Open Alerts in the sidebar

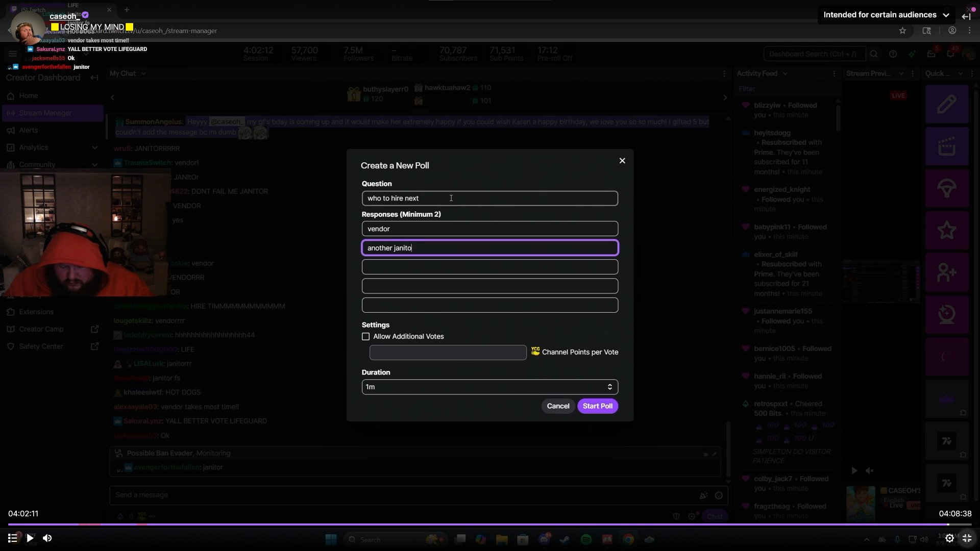click(29, 130)
